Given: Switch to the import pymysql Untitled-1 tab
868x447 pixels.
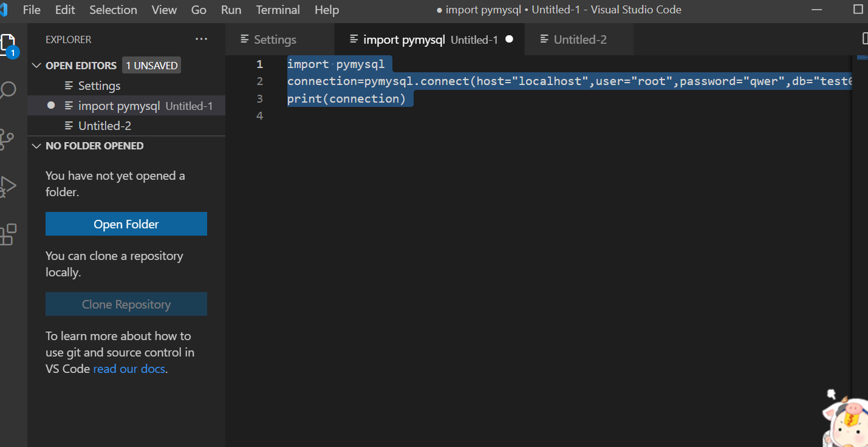Looking at the screenshot, I should point(429,39).
